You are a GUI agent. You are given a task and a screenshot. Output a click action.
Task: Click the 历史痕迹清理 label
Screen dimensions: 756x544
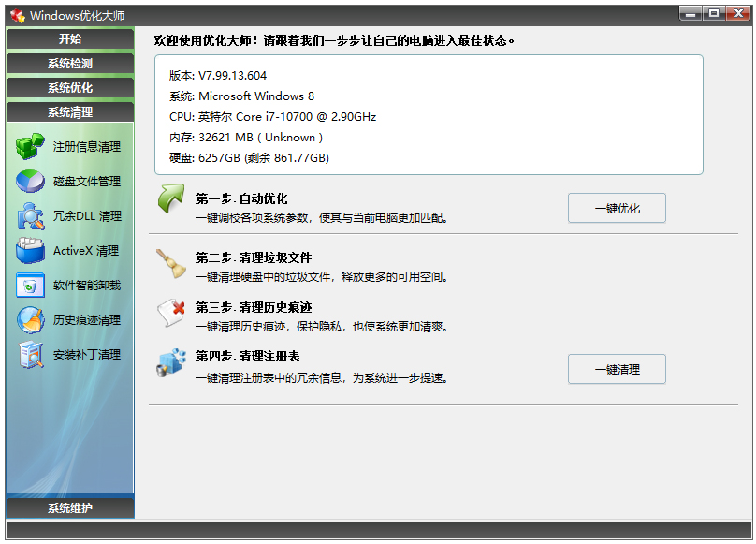(x=87, y=320)
